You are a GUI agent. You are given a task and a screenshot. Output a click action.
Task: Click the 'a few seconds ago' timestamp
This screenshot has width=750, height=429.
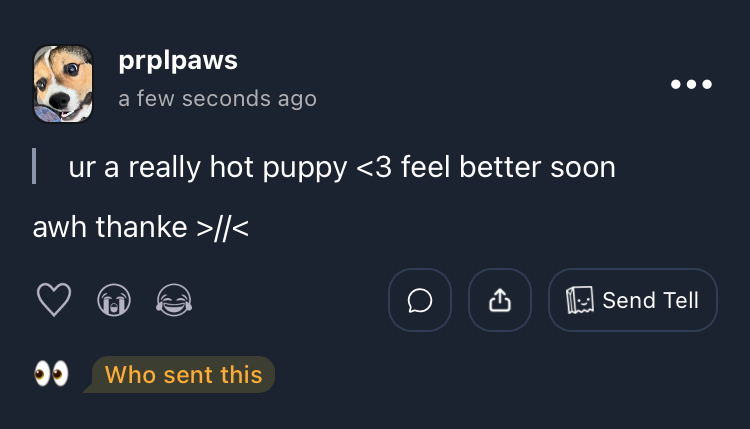pos(217,99)
